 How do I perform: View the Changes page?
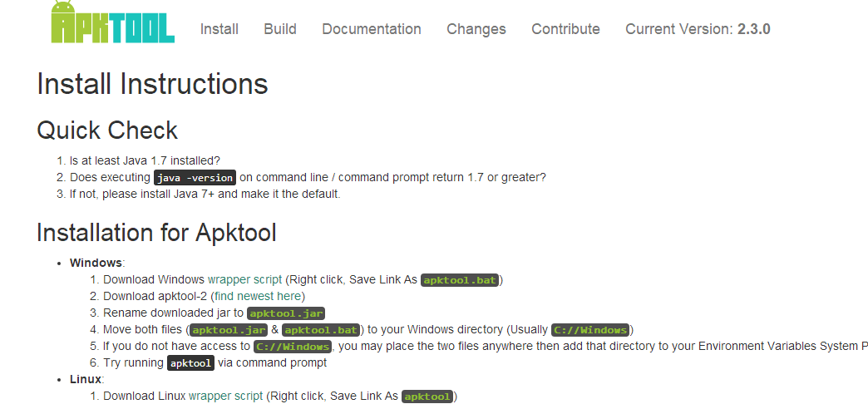pos(476,29)
